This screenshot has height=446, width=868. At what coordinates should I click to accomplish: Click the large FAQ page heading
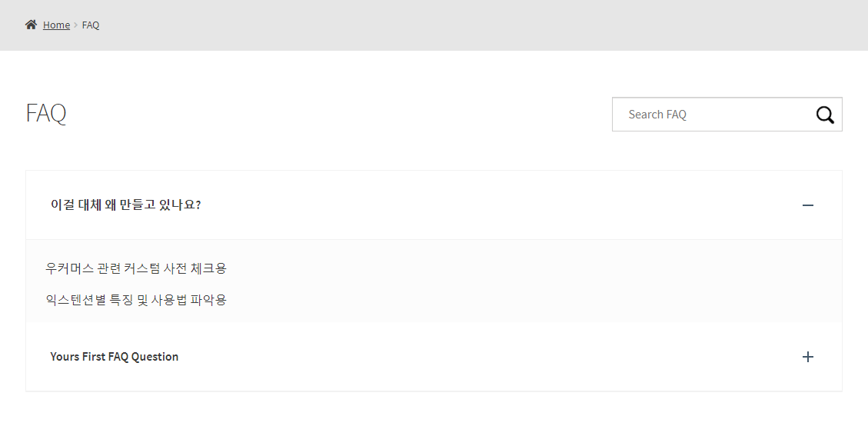pyautogui.click(x=46, y=113)
